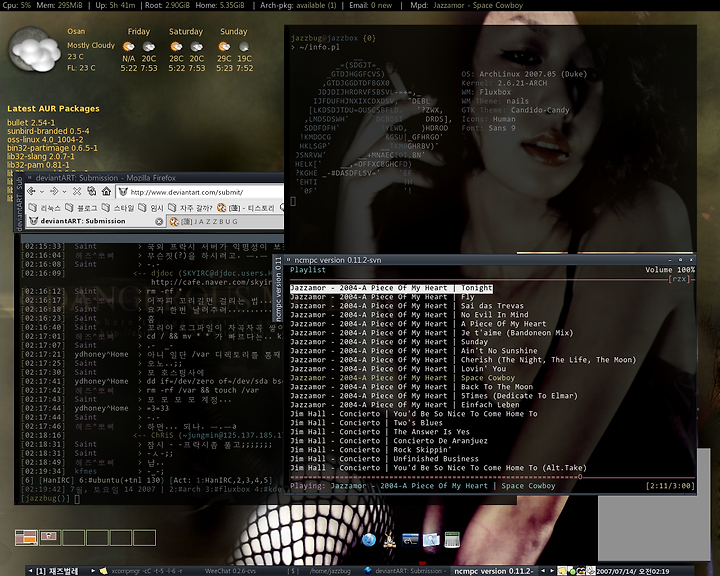Launch the blue globe browser dock icon
This screenshot has height=576, width=720.
coord(369,540)
